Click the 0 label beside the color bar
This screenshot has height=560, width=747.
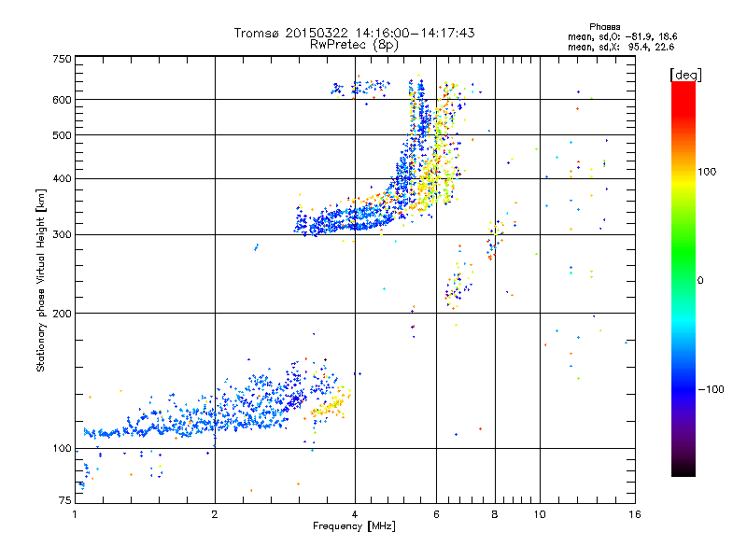700,280
